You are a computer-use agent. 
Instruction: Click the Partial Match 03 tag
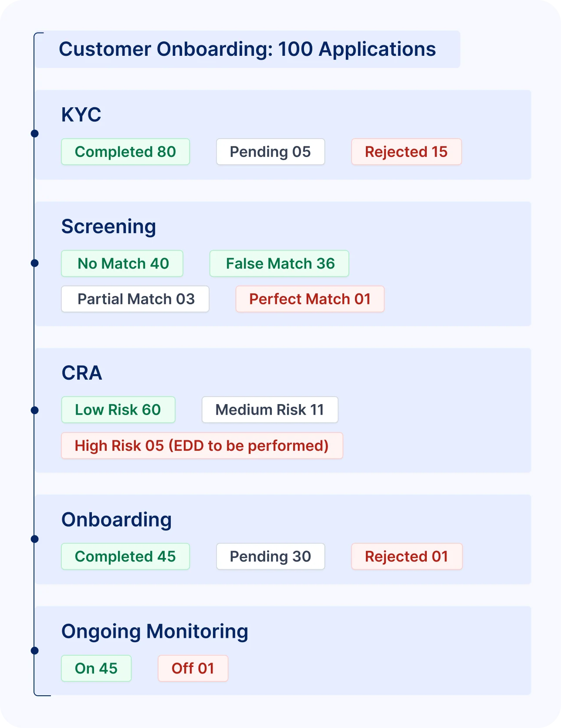tap(135, 299)
